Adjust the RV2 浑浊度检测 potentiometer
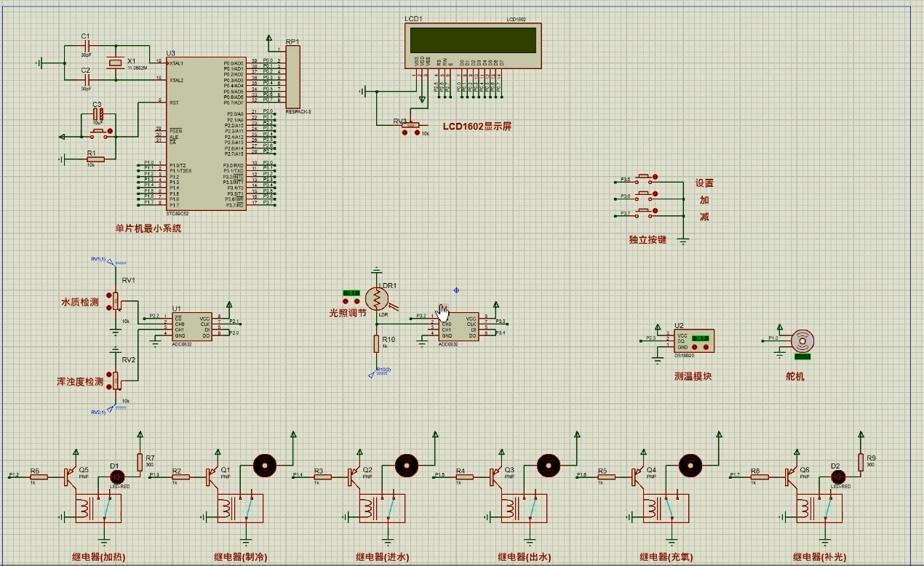The image size is (924, 566). coord(115,380)
